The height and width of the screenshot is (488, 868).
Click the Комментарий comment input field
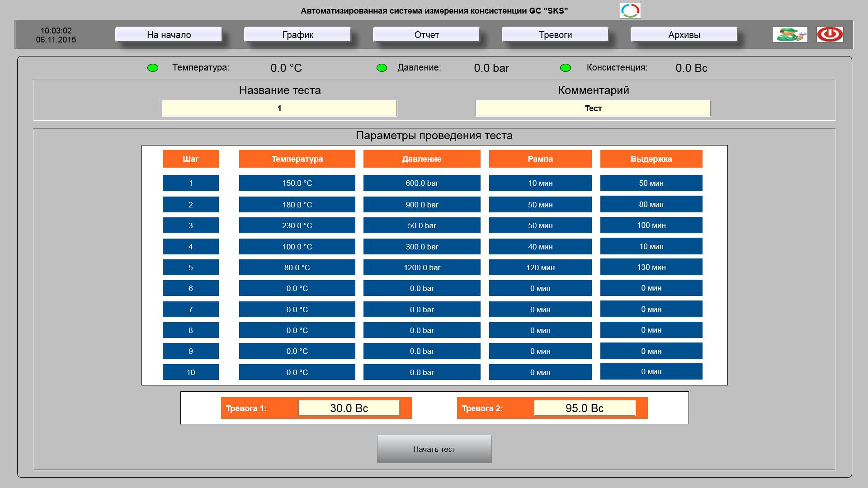[593, 108]
